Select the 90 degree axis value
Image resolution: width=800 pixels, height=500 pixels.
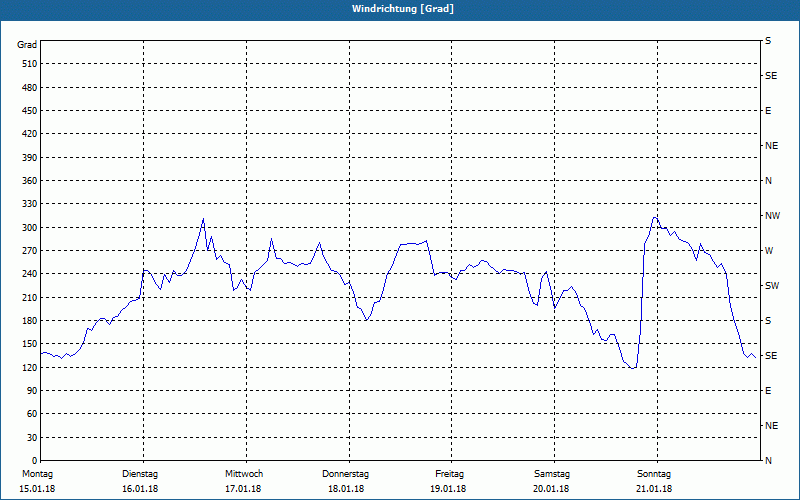pos(32,391)
